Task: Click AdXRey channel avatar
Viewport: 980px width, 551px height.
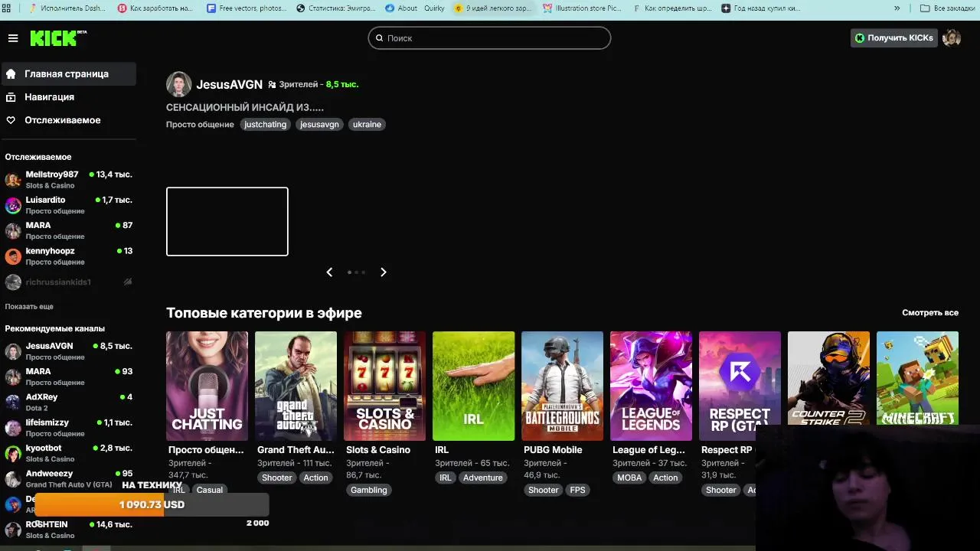Action: [x=13, y=403]
